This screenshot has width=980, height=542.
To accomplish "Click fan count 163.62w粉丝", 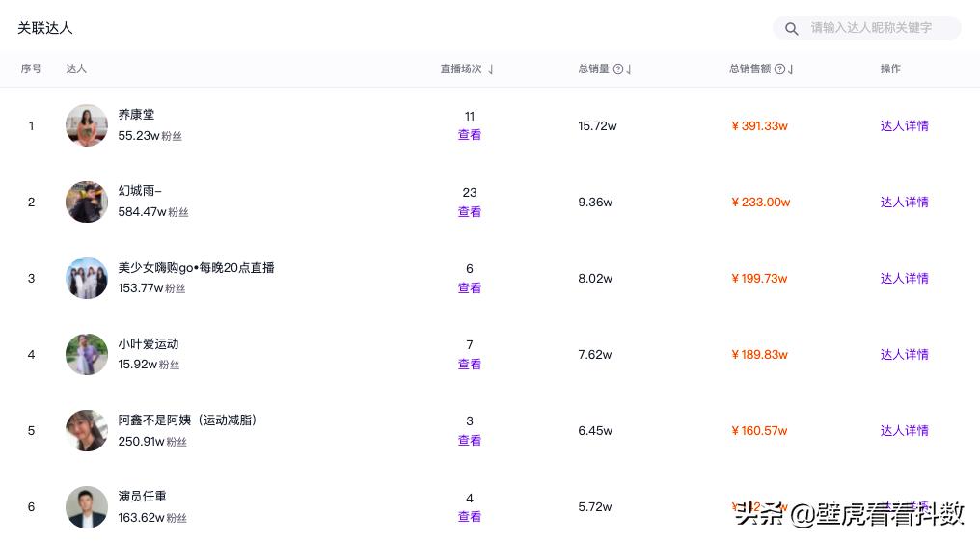I will pyautogui.click(x=152, y=518).
